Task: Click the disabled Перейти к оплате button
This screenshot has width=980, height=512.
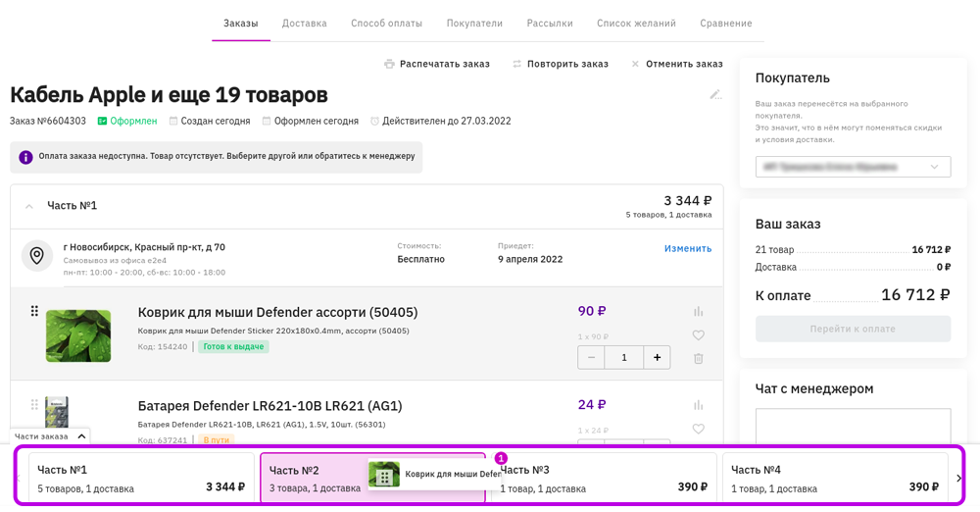Action: coord(854,329)
